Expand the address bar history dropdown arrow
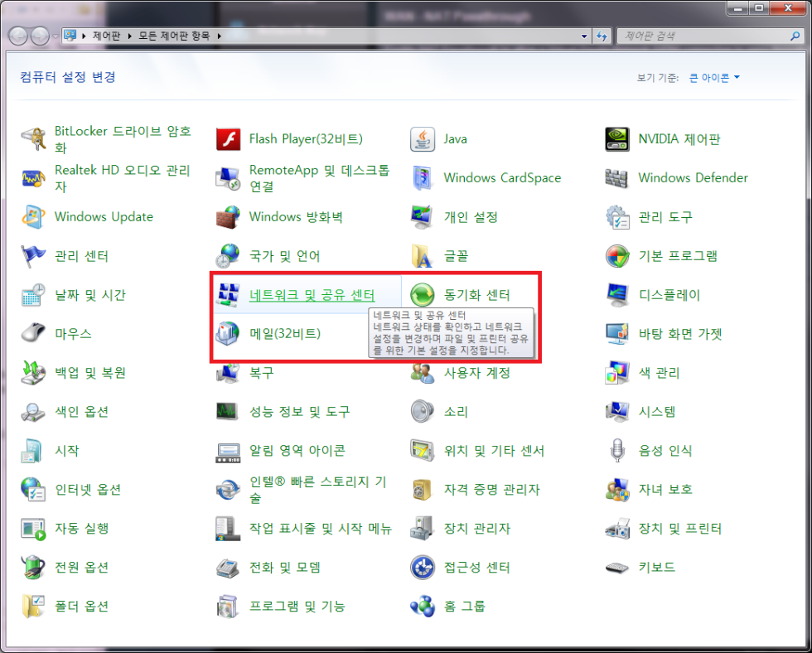The width and height of the screenshot is (812, 653). click(x=585, y=36)
